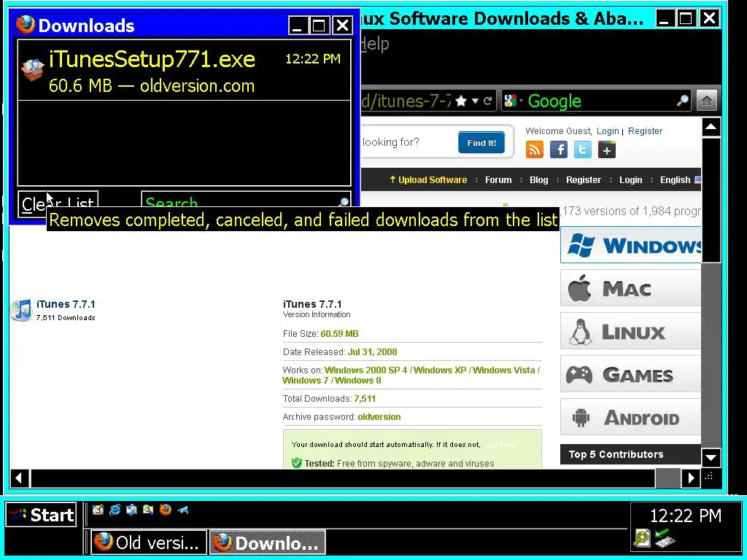The height and width of the screenshot is (560, 747).
Task: Open Blog in site navigation bar
Action: [x=539, y=180]
